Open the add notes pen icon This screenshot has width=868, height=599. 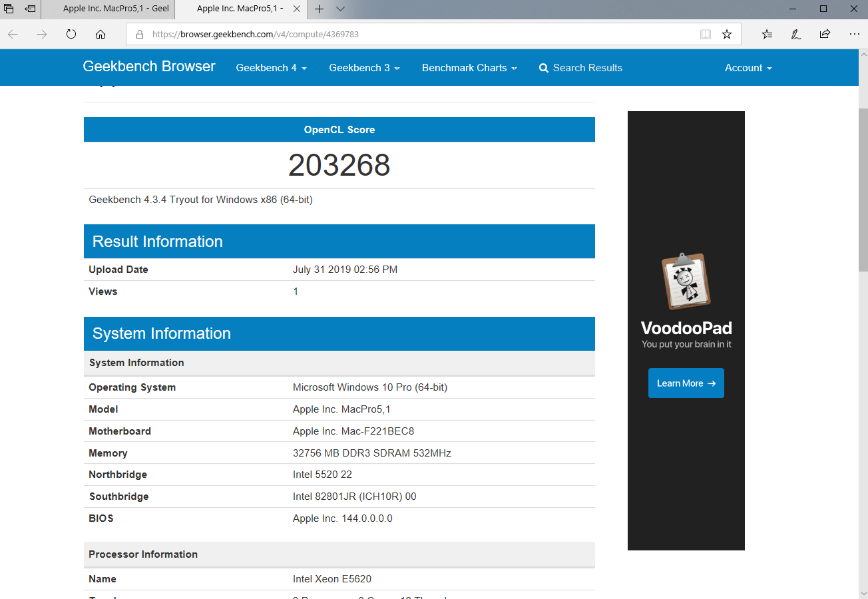click(796, 34)
